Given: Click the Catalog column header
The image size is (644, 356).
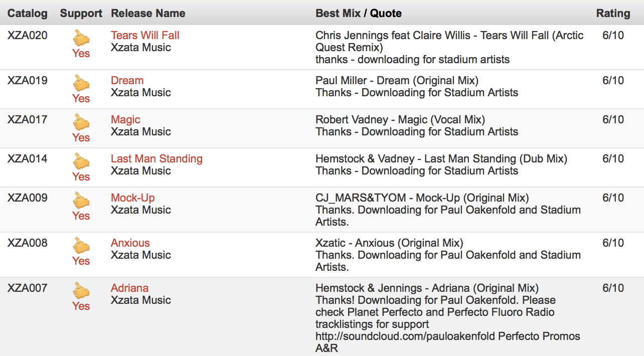Looking at the screenshot, I should [x=28, y=14].
